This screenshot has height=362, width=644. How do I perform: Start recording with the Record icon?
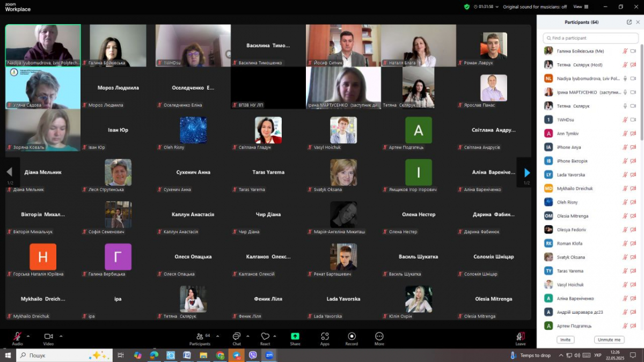coord(352,336)
